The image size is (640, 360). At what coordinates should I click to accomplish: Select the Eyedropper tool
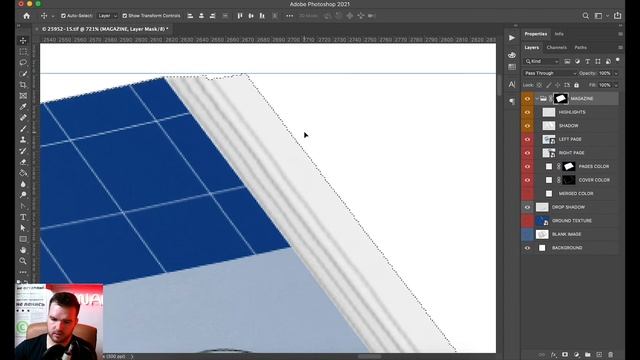coord(23,107)
